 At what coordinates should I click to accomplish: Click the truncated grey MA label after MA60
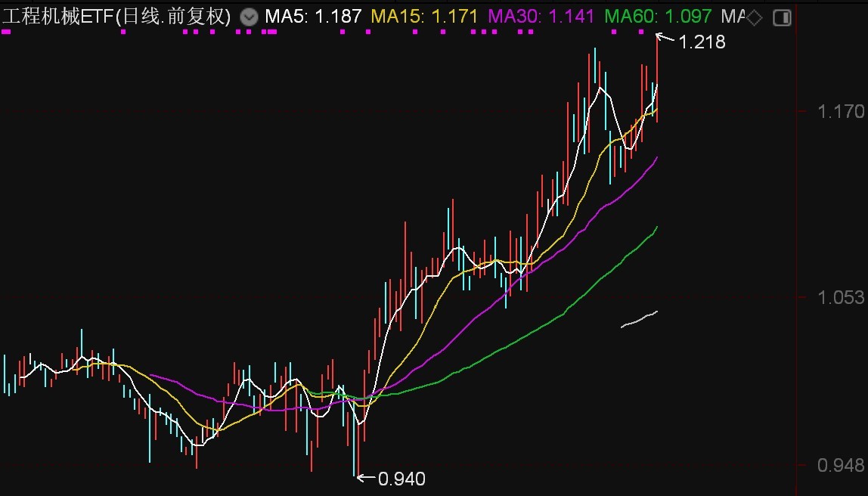click(x=732, y=17)
